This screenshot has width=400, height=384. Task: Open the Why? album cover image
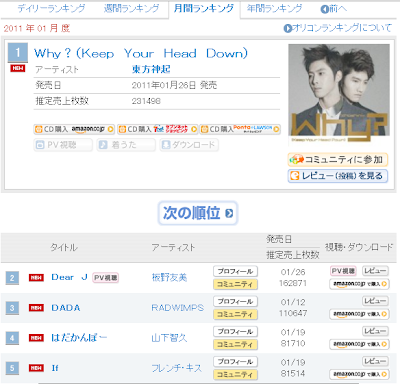point(339,94)
